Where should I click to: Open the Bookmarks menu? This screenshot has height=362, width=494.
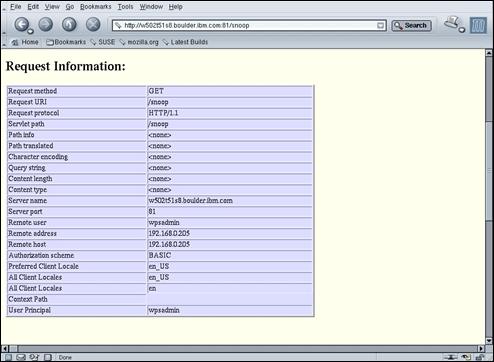[96, 7]
